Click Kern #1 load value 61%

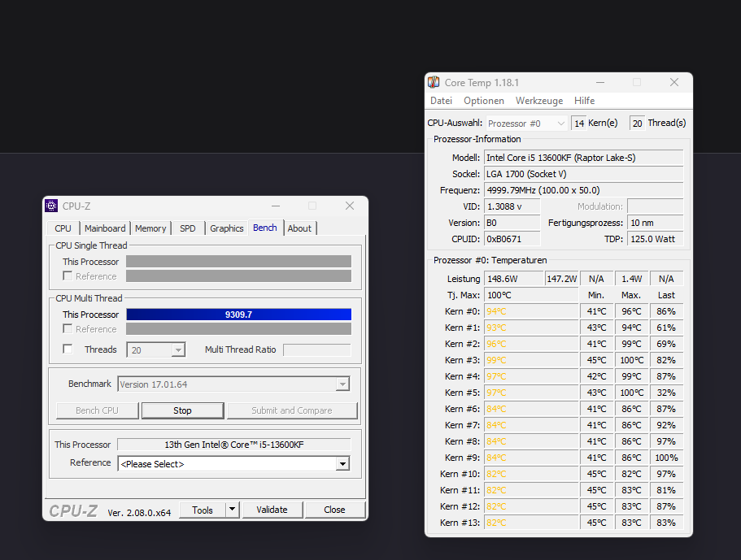click(666, 328)
